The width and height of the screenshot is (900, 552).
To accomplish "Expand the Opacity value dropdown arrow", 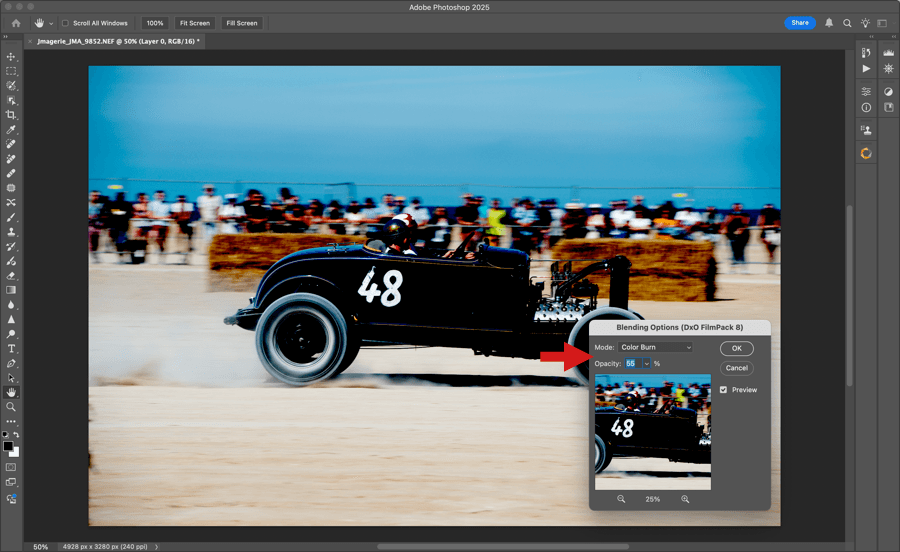I will tap(647, 364).
